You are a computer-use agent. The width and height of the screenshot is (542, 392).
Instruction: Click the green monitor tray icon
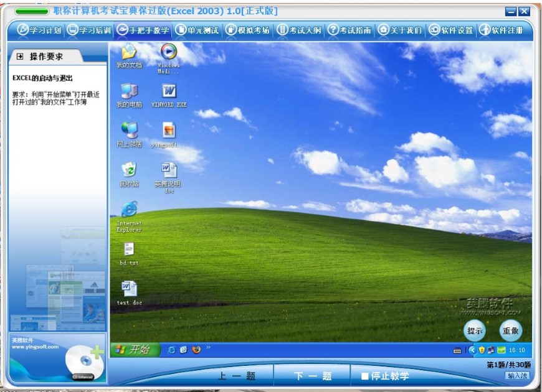coord(502,350)
